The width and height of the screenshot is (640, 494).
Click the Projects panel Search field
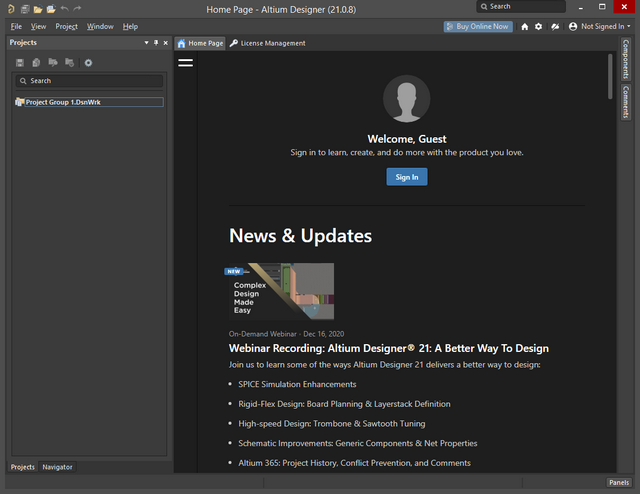[90, 81]
